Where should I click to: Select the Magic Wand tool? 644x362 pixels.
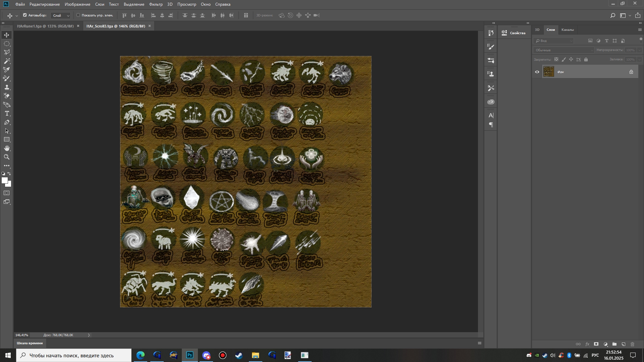7,61
